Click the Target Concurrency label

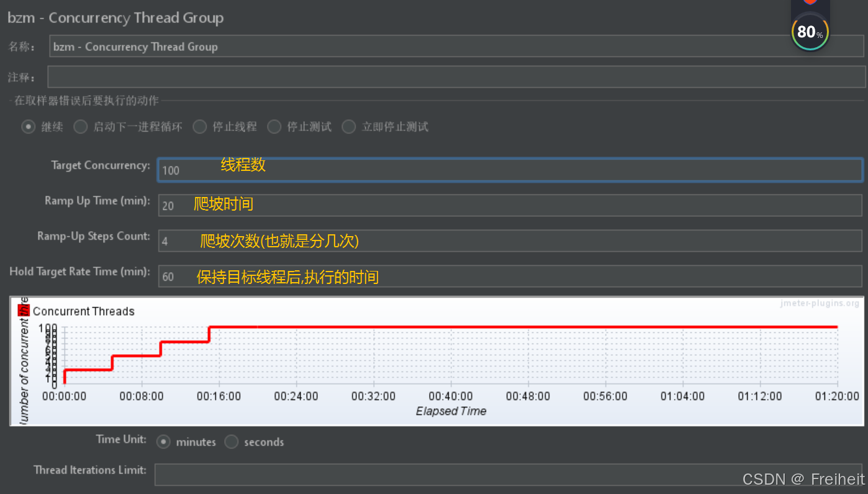(101, 165)
